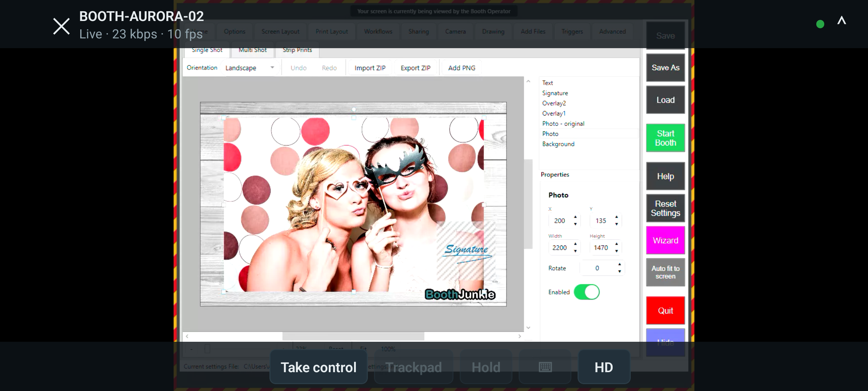
Task: Open the Sharing tab
Action: pyautogui.click(x=418, y=31)
